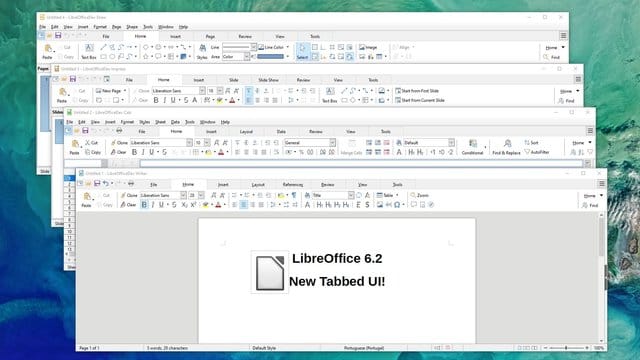Toggle Strikethrough in the Writer window
Viewport: 640px width, 360px height.
pos(174,205)
